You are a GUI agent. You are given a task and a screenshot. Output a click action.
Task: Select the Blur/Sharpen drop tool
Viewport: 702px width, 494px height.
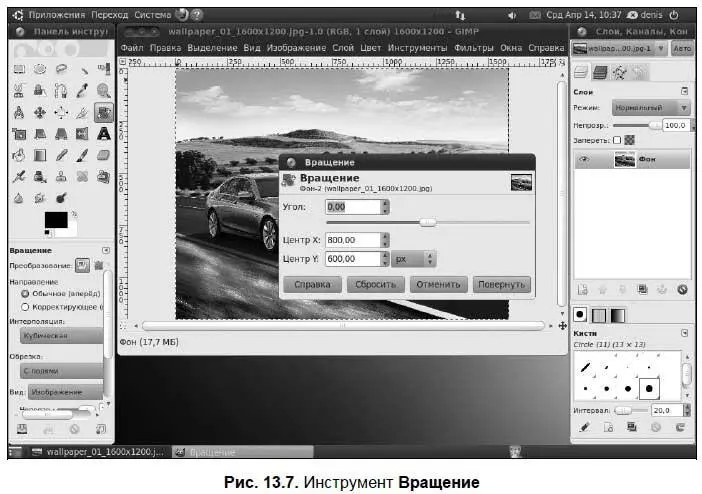(x=19, y=198)
